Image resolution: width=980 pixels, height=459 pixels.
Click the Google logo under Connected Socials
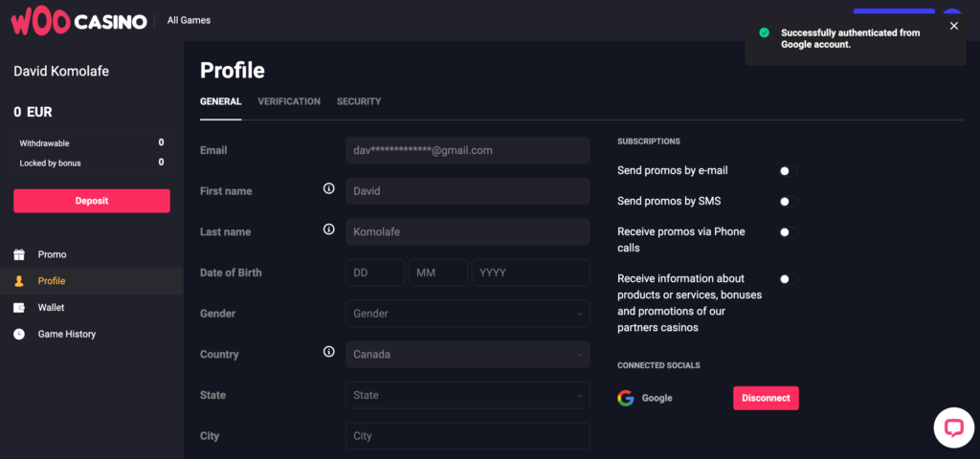coord(626,398)
